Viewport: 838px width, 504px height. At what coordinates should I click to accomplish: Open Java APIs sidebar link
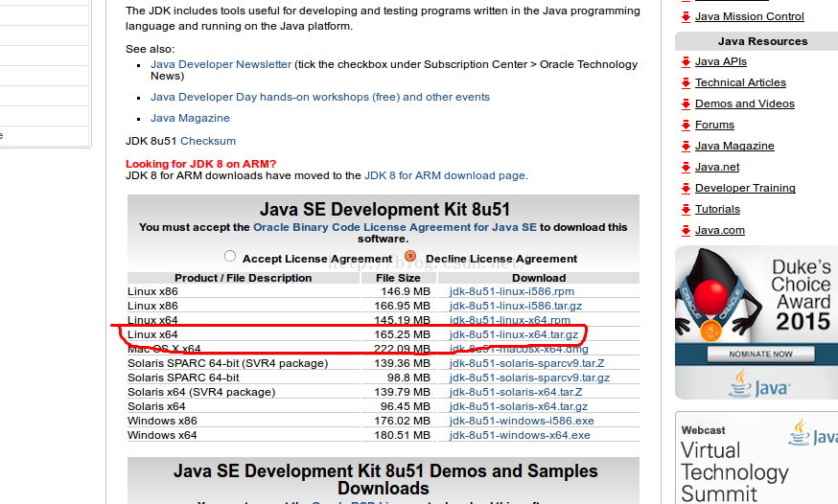pos(720,62)
